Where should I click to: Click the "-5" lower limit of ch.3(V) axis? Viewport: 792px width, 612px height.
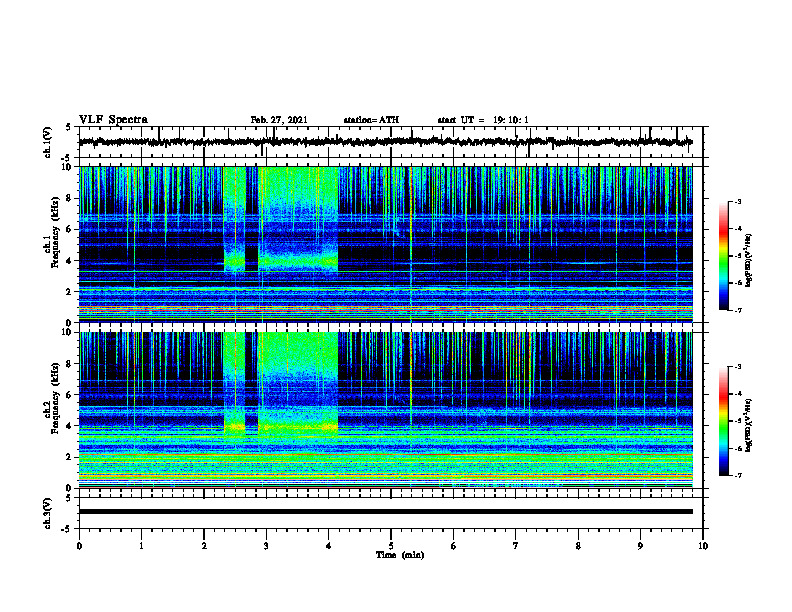pos(66,529)
